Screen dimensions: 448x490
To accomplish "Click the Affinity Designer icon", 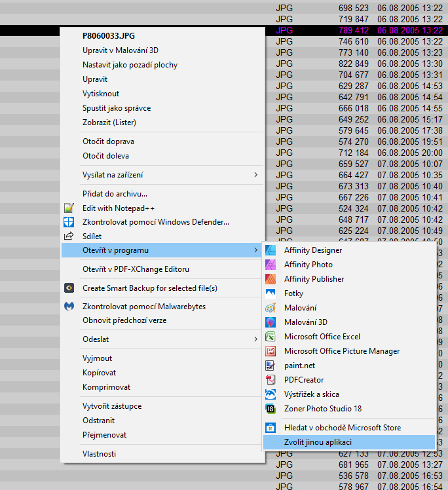I will click(x=271, y=250).
